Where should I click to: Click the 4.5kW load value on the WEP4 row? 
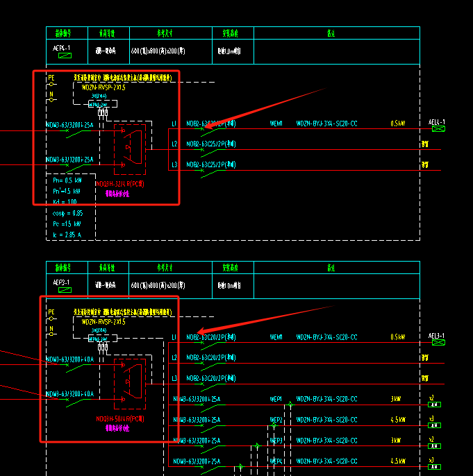click(398, 461)
